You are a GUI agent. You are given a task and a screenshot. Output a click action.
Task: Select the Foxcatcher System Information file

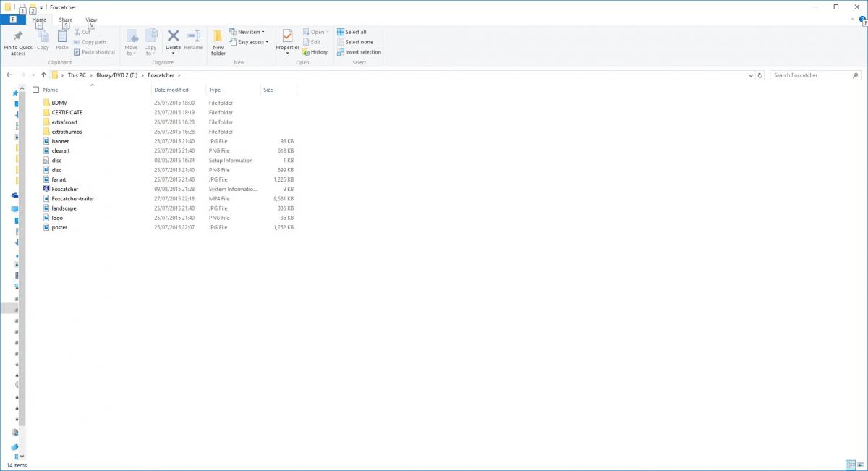64,189
